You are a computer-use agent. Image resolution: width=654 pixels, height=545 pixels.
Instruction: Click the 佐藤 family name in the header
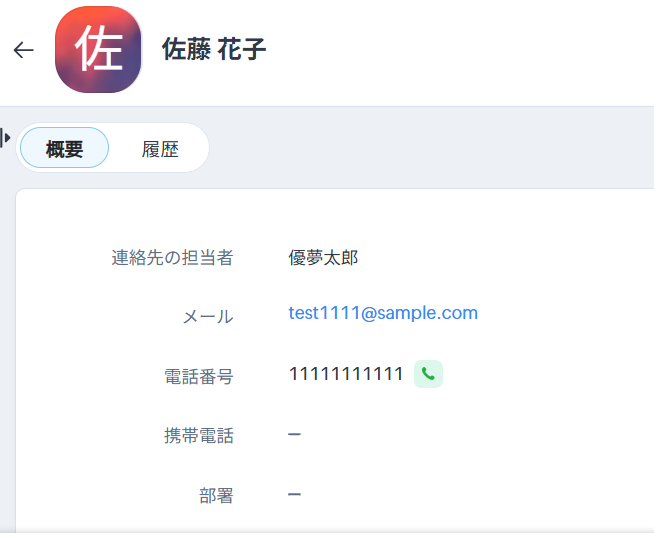click(186, 49)
